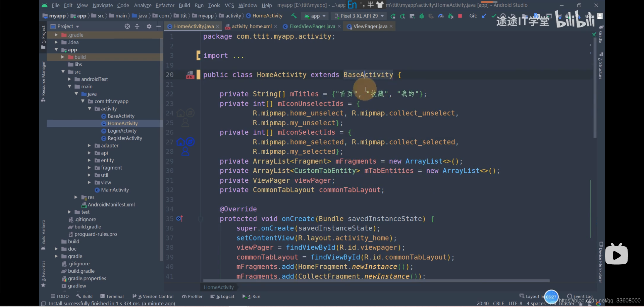Click related XML file gutter icon on line 20
Image resolution: width=644 pixels, height=307 pixels.
point(190,75)
